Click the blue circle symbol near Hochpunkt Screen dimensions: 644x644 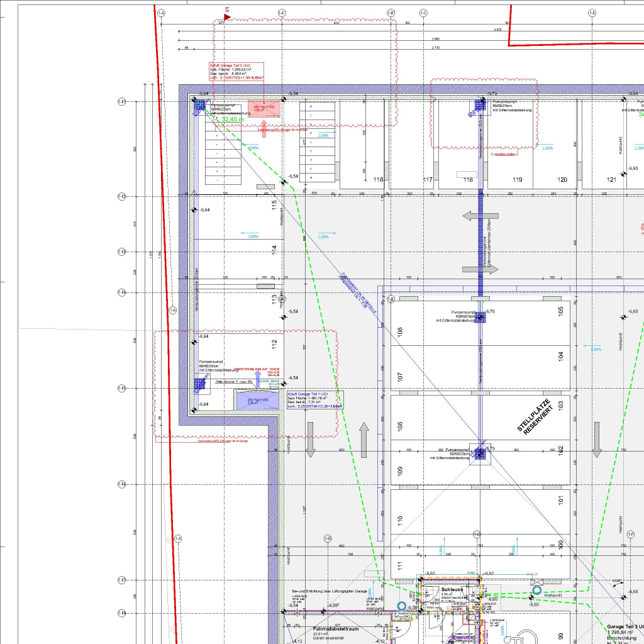[x=537, y=591]
